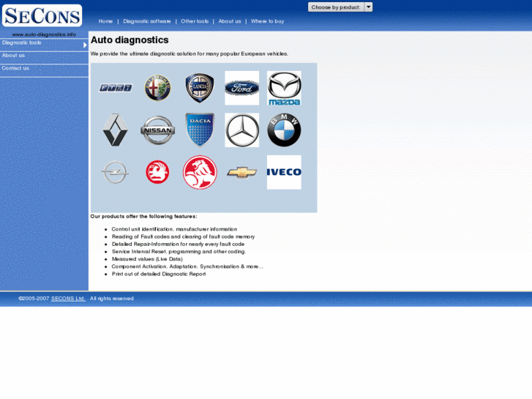Select the Nissan logo
This screenshot has width=532, height=399.
(157, 130)
